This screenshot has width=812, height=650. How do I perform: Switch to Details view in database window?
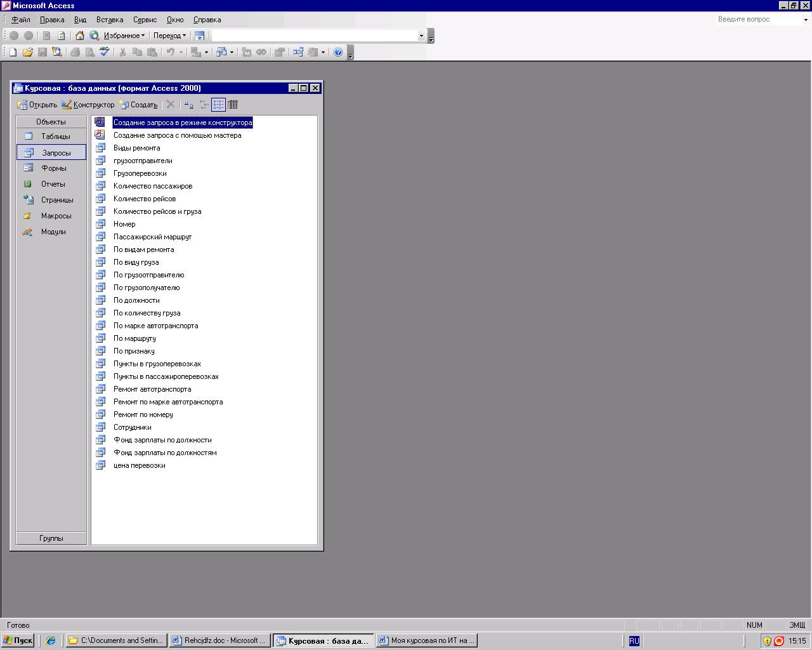pos(233,105)
